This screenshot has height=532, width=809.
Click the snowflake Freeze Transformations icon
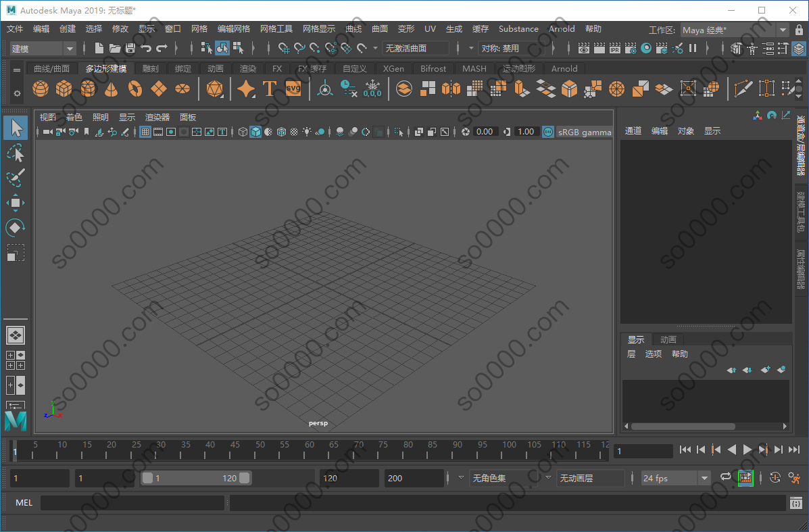click(372, 89)
